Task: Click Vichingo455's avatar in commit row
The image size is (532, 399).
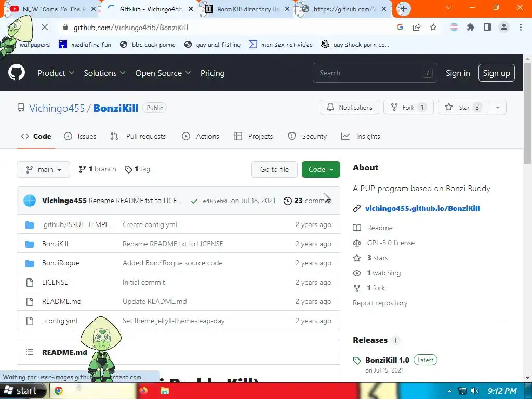Action: pyautogui.click(x=30, y=201)
